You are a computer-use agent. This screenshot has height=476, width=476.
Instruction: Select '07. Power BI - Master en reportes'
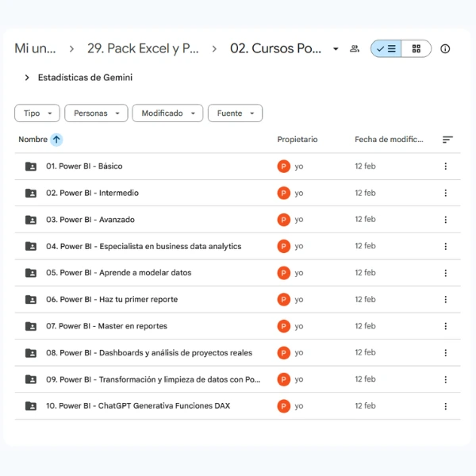(x=106, y=326)
